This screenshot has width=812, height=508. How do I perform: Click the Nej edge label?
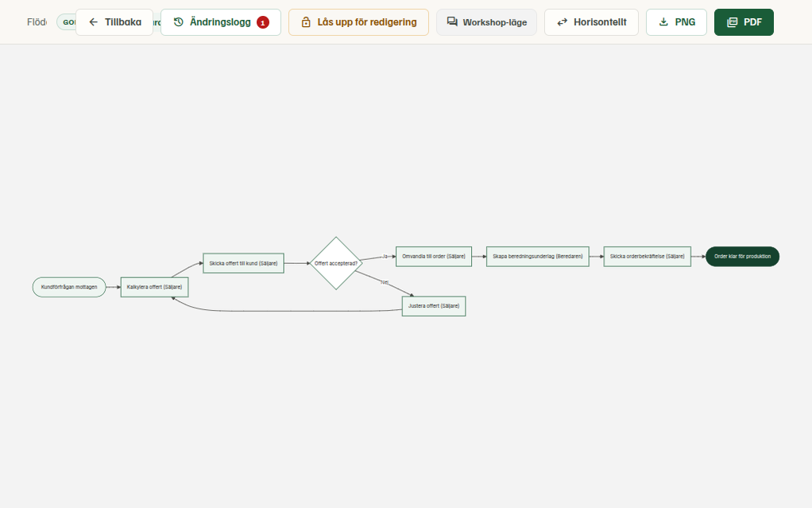[385, 282]
